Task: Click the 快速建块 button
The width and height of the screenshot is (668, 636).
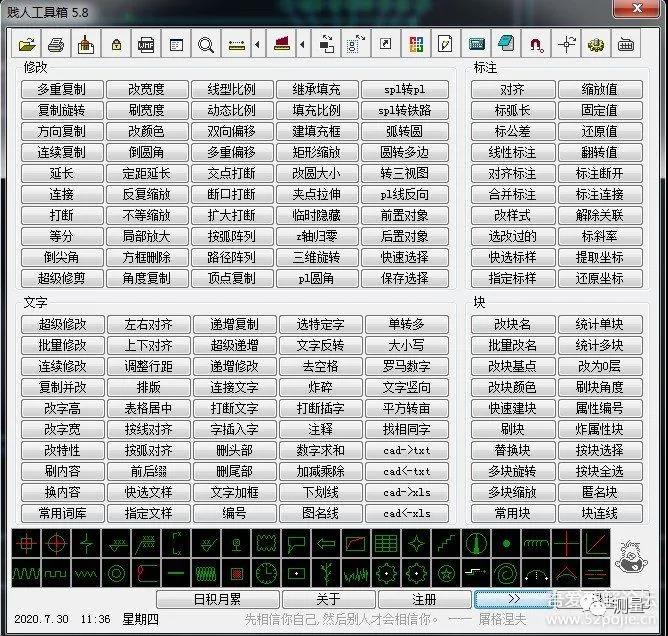Action: (x=513, y=408)
